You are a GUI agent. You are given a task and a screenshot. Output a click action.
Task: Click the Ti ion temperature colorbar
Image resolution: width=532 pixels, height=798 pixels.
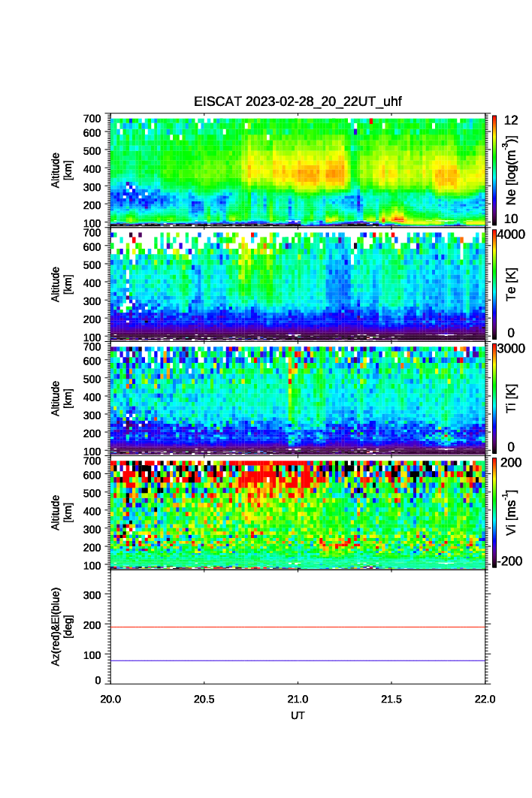(x=494, y=398)
